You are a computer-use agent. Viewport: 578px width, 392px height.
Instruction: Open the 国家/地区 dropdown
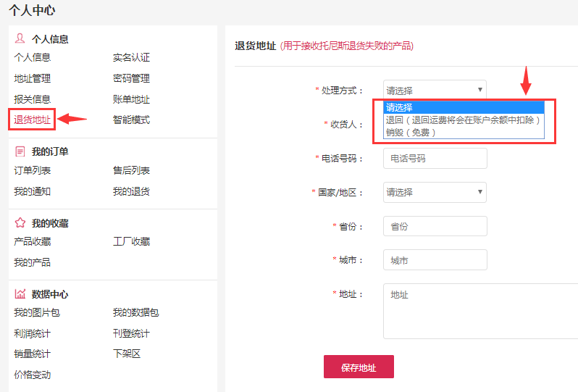[x=435, y=192]
